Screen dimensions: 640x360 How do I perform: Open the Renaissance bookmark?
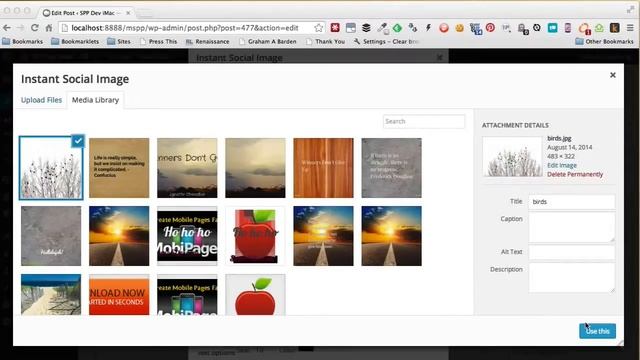(208, 41)
